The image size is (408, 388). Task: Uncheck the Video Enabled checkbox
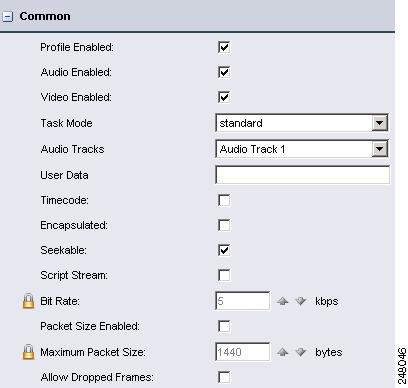click(x=224, y=97)
